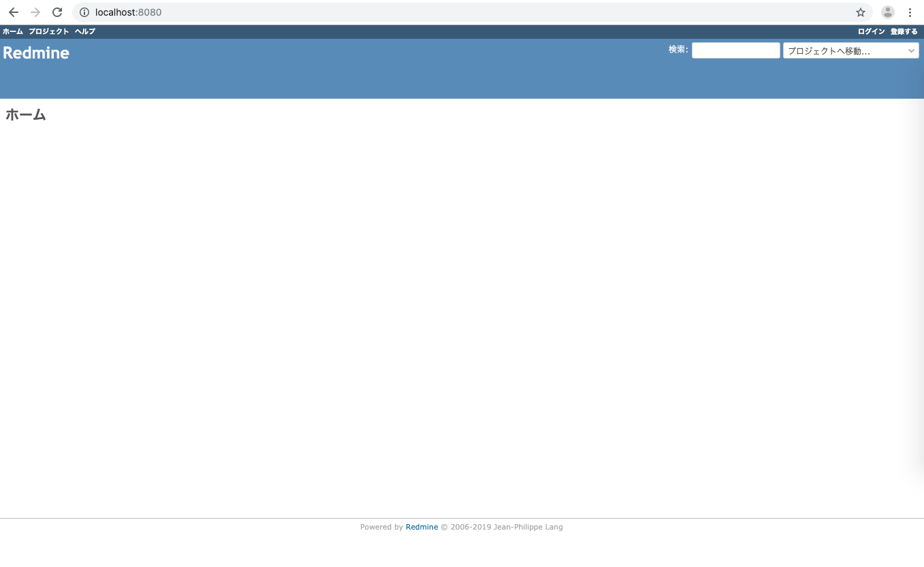Viewport: 924px width, 567px height.
Task: Click the browser forward arrow
Action: point(35,12)
